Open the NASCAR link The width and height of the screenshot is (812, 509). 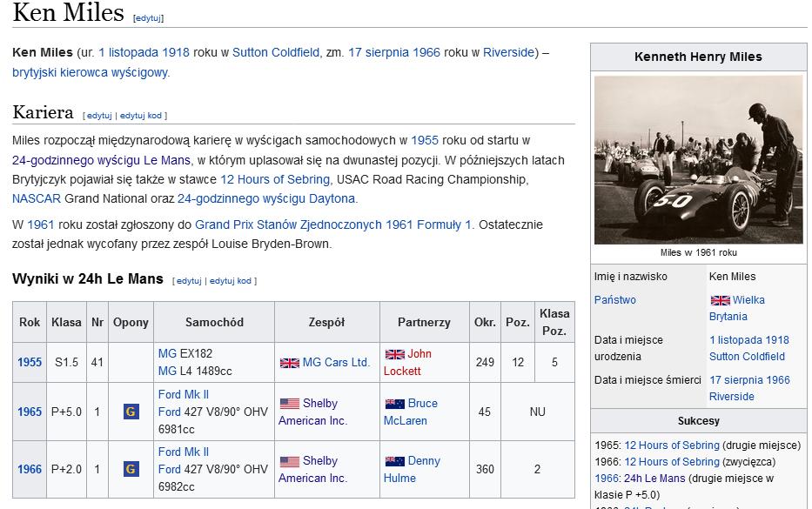coord(37,198)
